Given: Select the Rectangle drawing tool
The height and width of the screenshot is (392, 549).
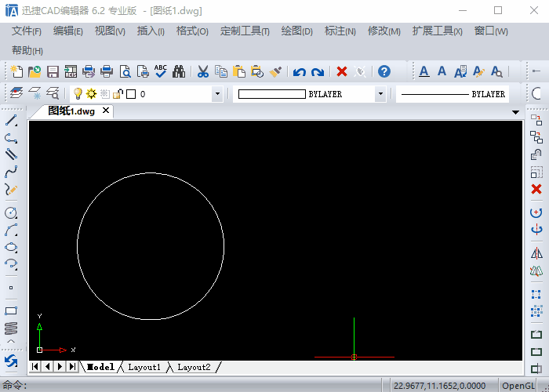Looking at the screenshot, I should coord(11,310).
